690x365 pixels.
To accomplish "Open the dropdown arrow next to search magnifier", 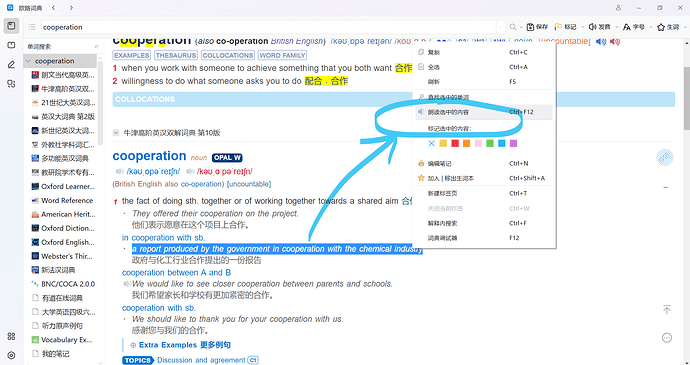I will coord(521,27).
